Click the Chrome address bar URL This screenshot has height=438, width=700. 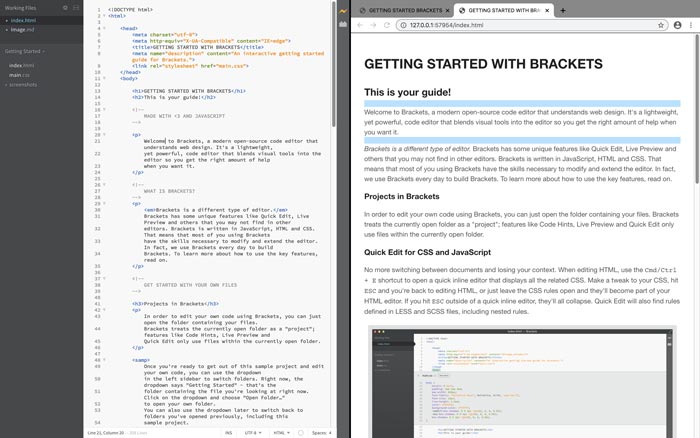446,25
